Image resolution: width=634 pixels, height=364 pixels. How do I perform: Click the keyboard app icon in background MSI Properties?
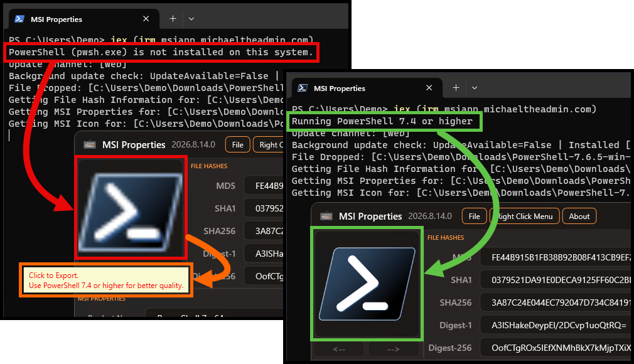(90, 145)
